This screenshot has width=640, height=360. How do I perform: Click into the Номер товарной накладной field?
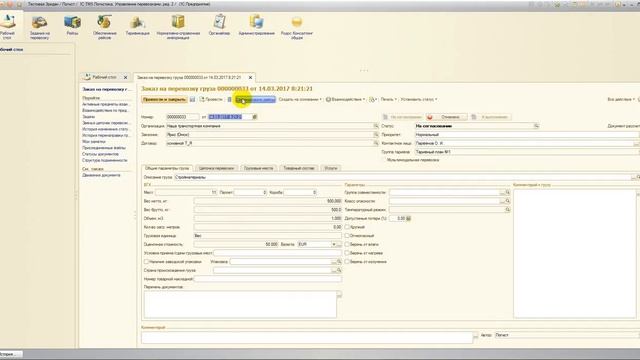pyautogui.click(x=268, y=279)
